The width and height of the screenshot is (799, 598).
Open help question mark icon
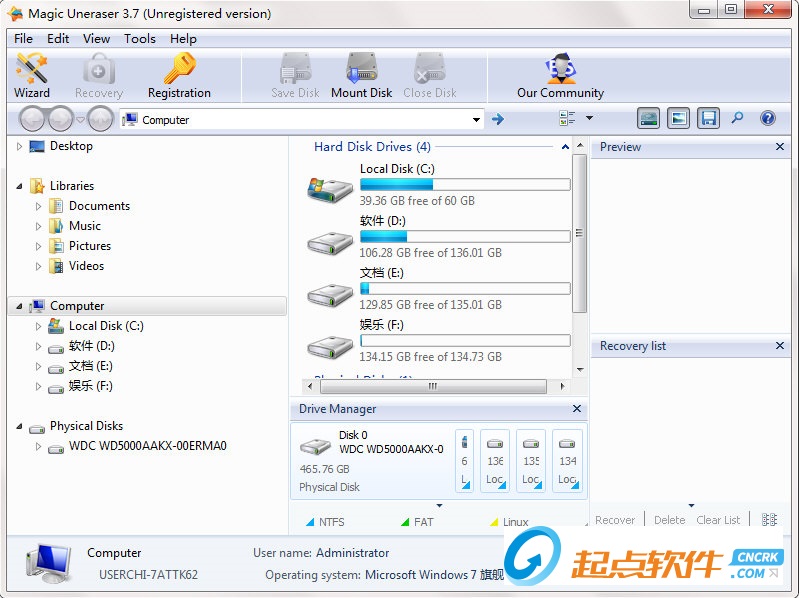click(x=767, y=118)
